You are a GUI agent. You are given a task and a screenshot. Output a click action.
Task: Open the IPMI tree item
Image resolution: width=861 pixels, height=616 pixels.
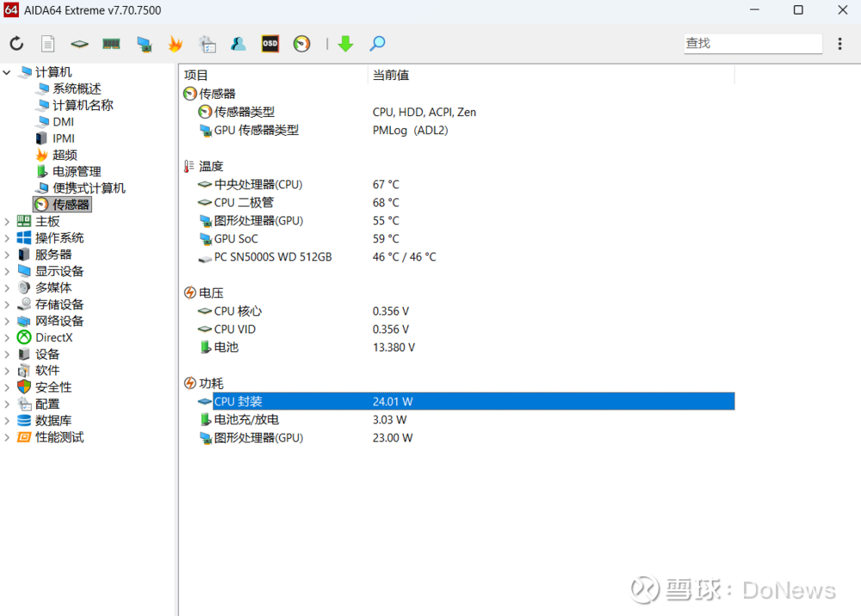[64, 139]
